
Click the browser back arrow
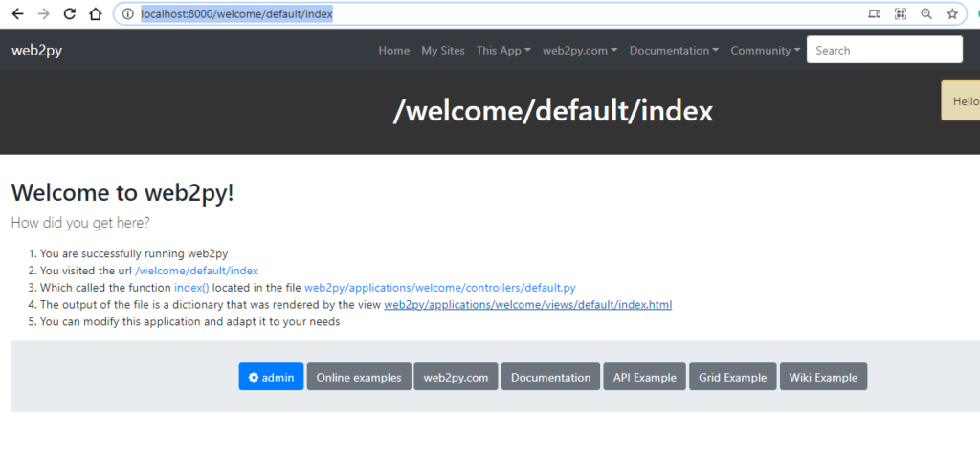17,14
